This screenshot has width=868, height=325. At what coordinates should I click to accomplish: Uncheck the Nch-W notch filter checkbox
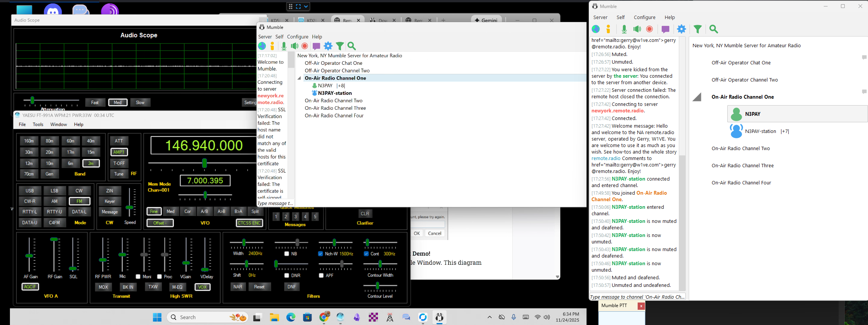tap(320, 254)
